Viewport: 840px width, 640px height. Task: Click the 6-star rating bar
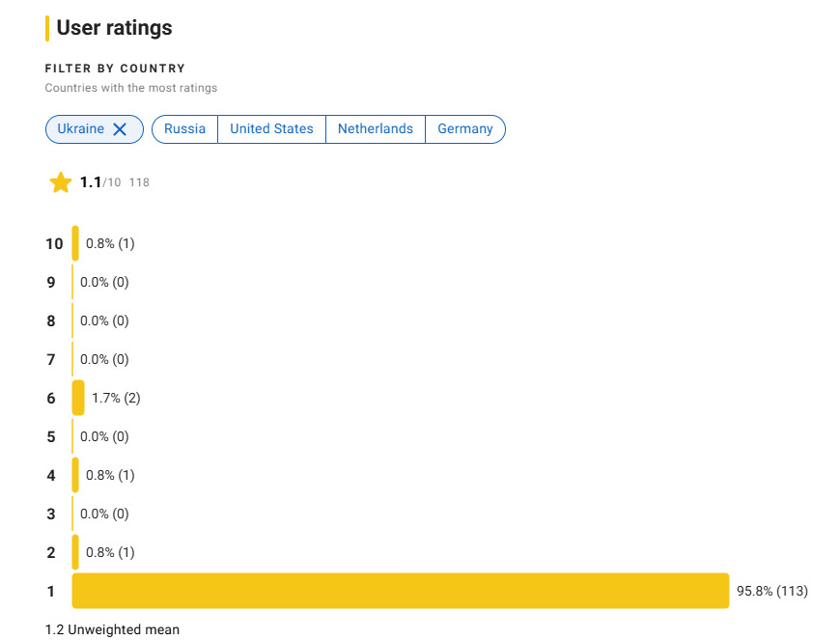pos(78,398)
